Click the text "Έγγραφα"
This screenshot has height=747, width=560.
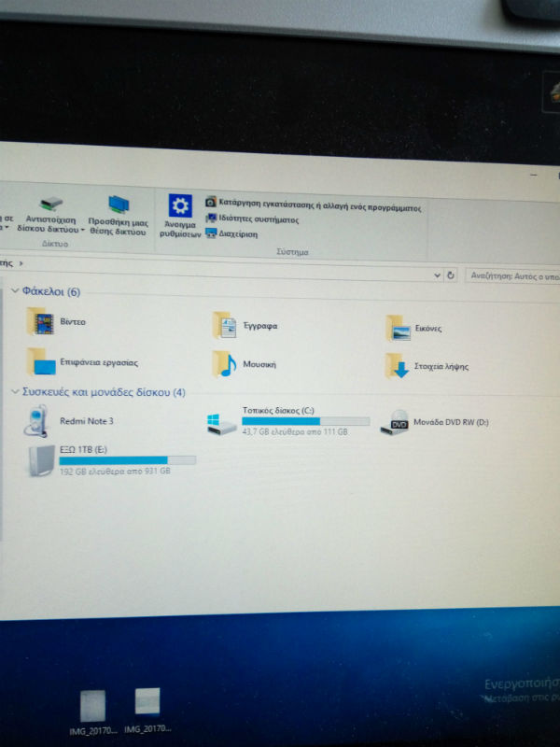[x=260, y=326]
